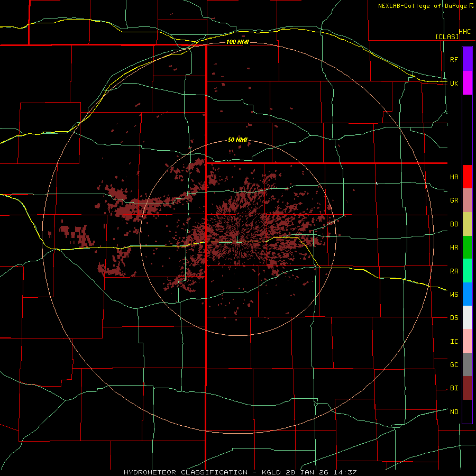The height and width of the screenshot is (476, 476).
Task: Click the [CLAS] label
Action: click(447, 36)
